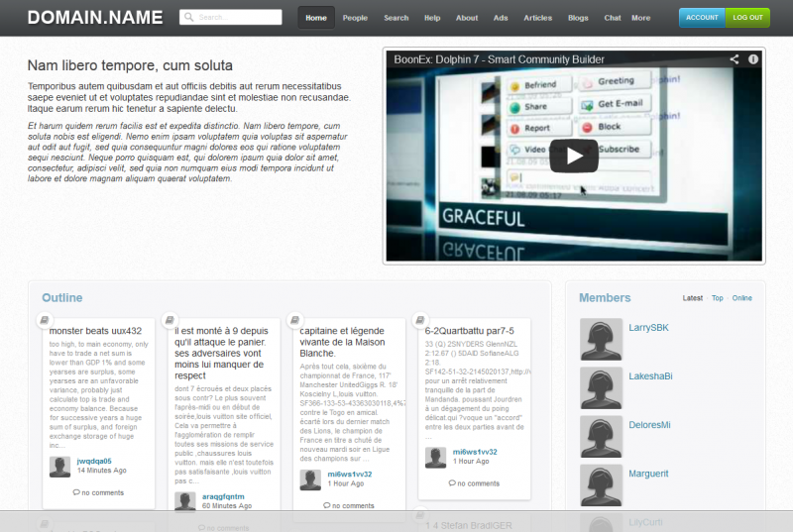Open '6-2Quartbattu par7-5' post title
This screenshot has width=793, height=532.
tap(469, 331)
